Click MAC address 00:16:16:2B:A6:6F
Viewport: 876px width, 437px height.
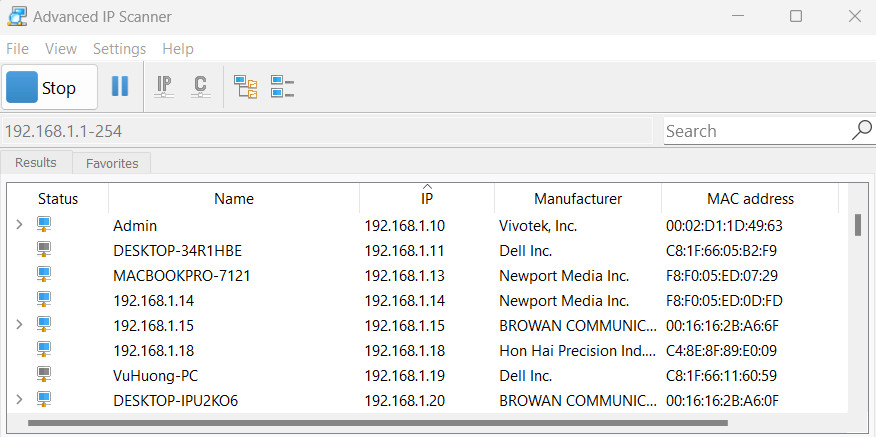pos(722,325)
